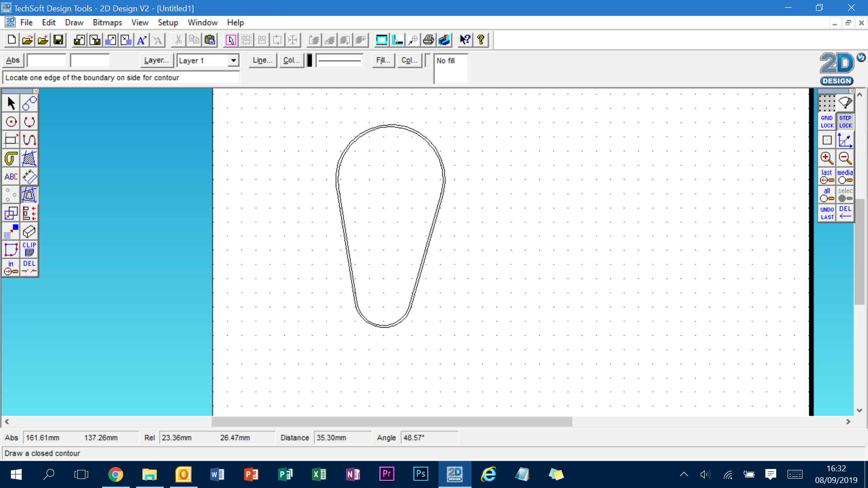Open the Setup menu
The height and width of the screenshot is (488, 868).
tap(168, 22)
